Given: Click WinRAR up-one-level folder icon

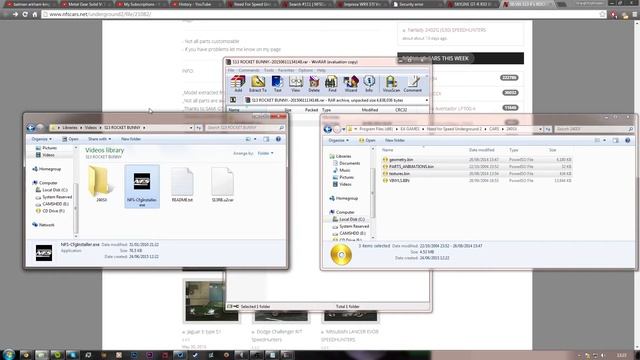Looking at the screenshot, I should pos(233,100).
